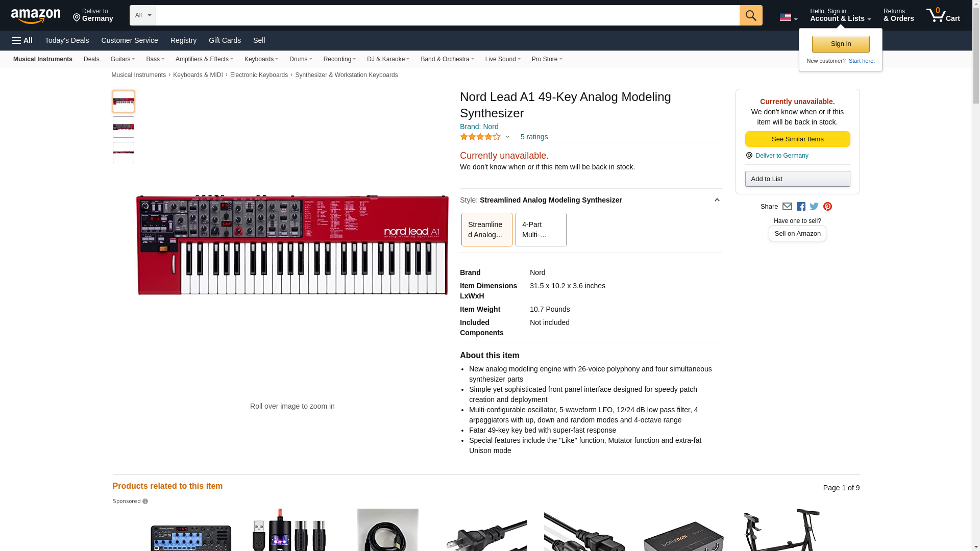Open the Customer Service menu item
Viewport: 980px width, 551px height.
point(130,40)
